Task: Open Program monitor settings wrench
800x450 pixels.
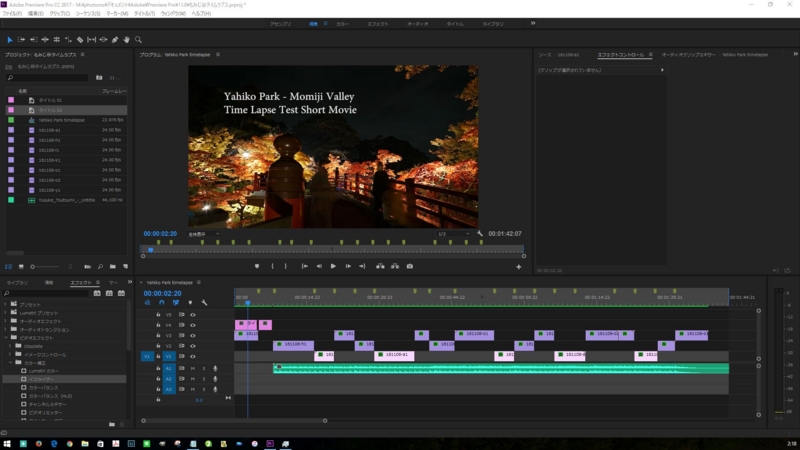Action: click(480, 234)
